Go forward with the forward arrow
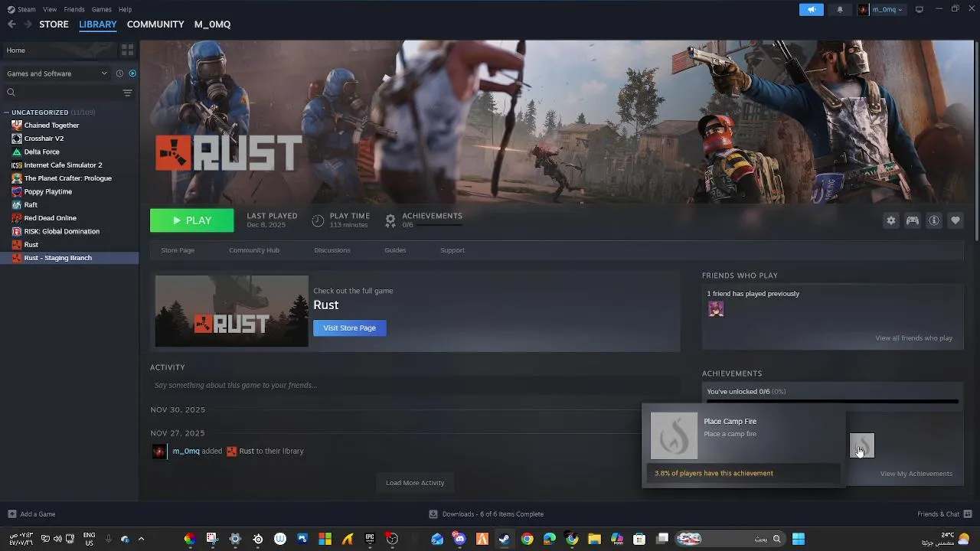This screenshot has width=980, height=551. (28, 24)
